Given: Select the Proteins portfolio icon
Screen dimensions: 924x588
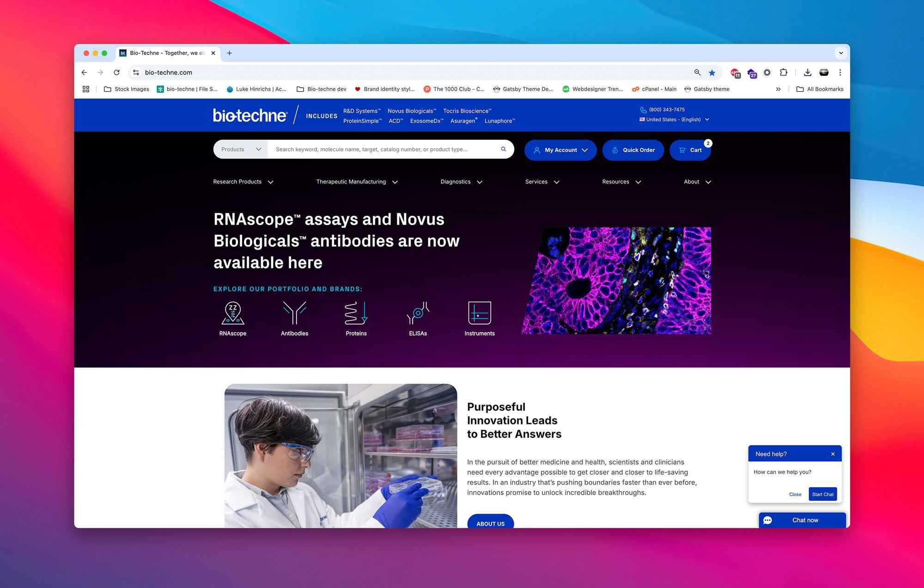Looking at the screenshot, I should coord(356,313).
